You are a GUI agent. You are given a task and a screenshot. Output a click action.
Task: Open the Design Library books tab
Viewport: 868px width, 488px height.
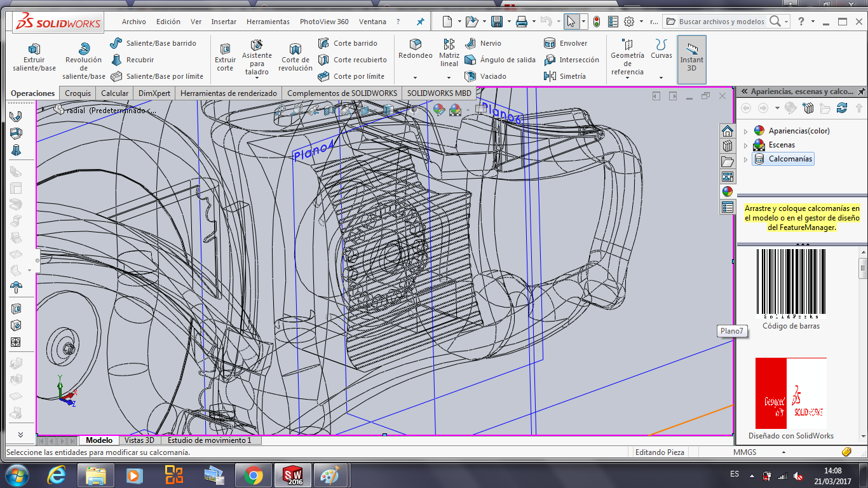[x=728, y=146]
